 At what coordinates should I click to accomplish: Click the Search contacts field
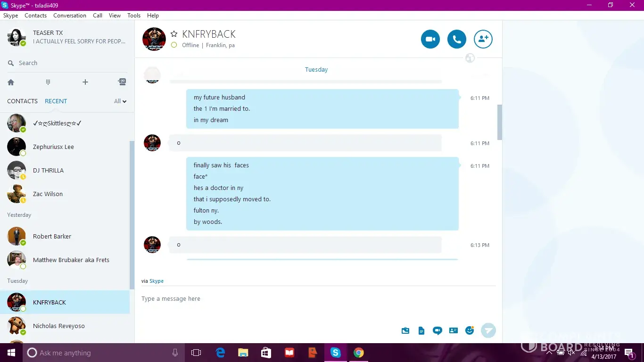point(67,63)
